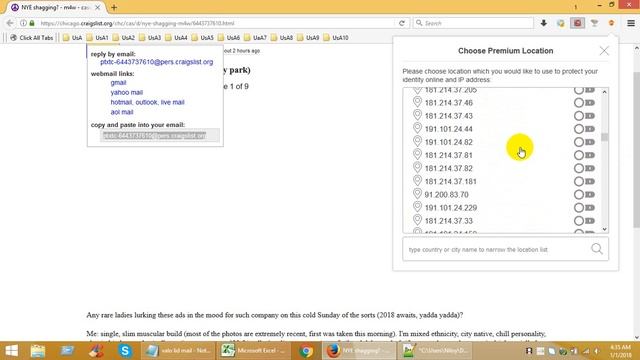Open the hotmail, outlook, live mail link
This screenshot has height=360, width=640.
147,102
